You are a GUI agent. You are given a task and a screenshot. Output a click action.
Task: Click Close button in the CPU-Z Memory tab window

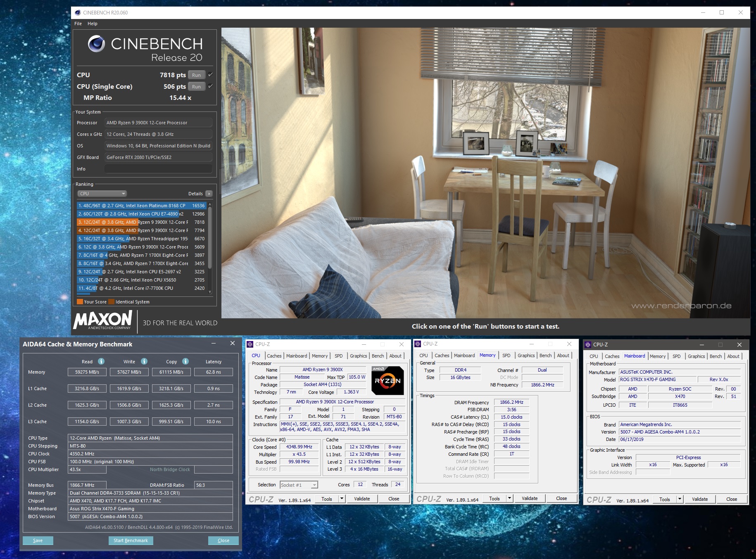tap(561, 498)
